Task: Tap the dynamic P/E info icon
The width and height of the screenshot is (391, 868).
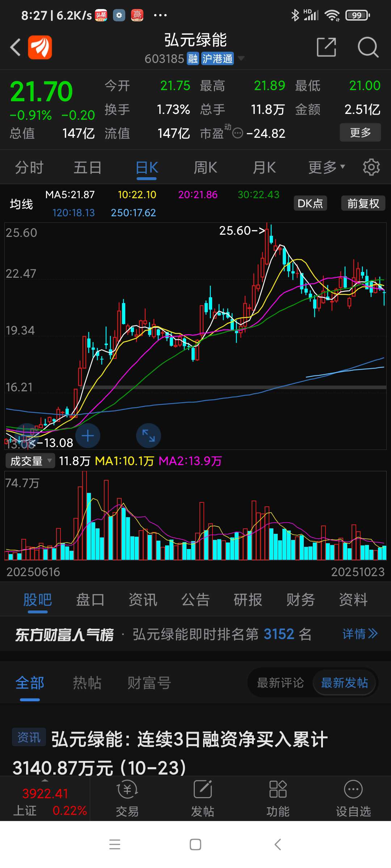Action: point(237,133)
